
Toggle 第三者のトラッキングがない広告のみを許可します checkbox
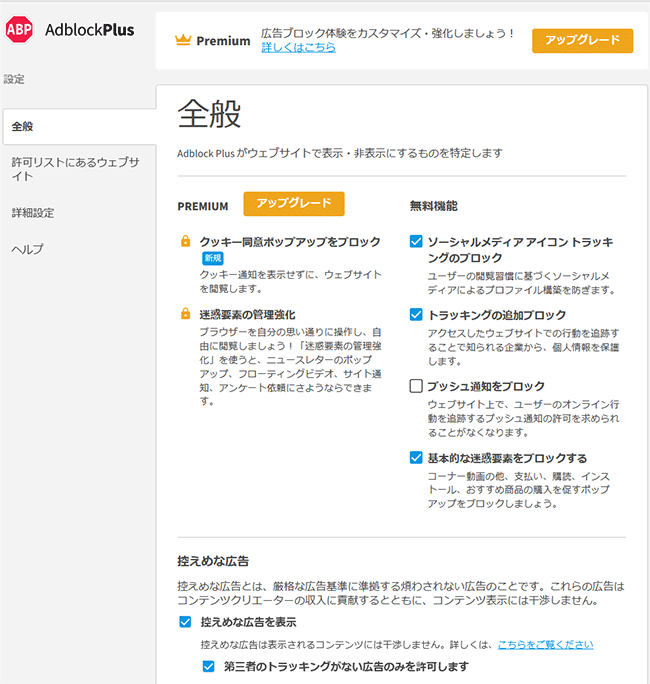[x=209, y=666]
